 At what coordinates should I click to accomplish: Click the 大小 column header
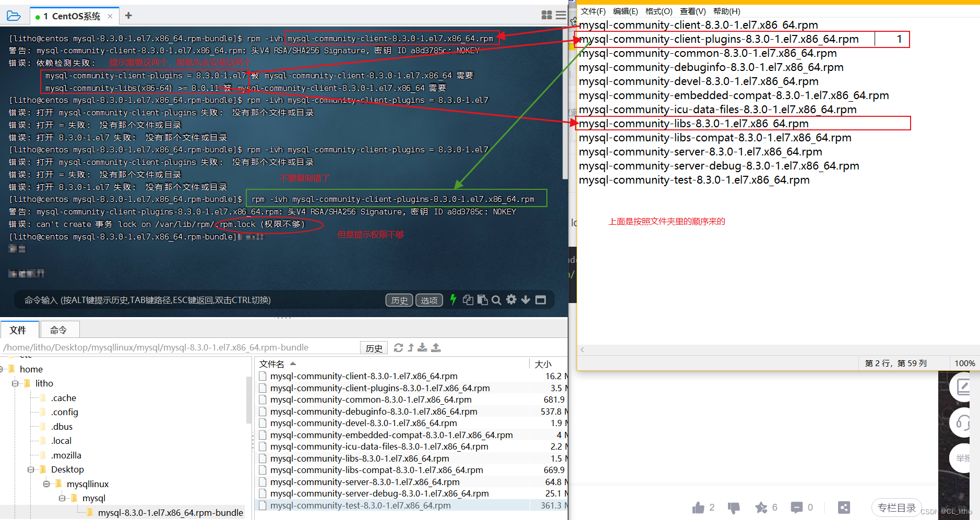point(543,364)
